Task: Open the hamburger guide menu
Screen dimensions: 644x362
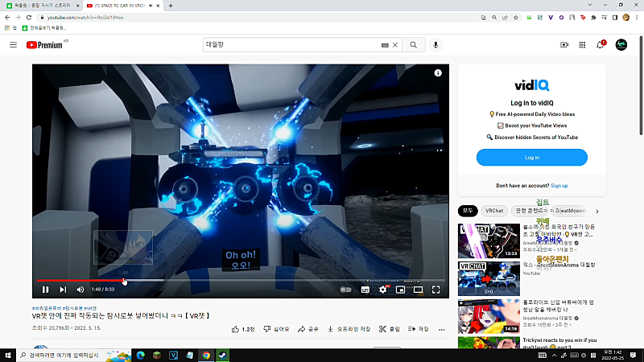Action: click(x=13, y=45)
